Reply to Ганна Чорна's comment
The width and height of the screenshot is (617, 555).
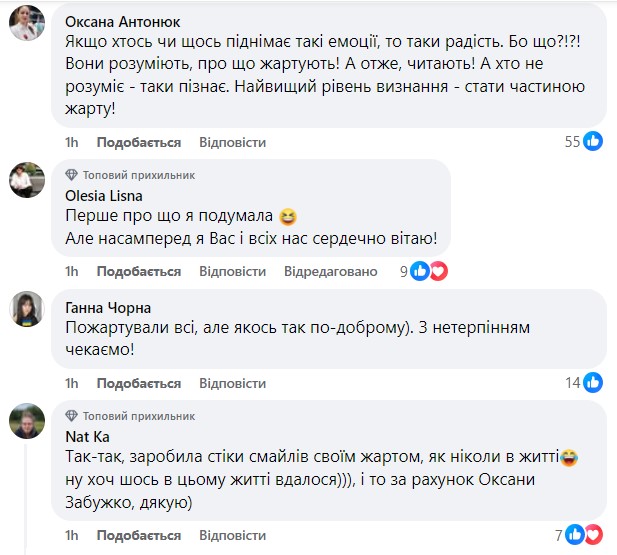click(x=232, y=383)
